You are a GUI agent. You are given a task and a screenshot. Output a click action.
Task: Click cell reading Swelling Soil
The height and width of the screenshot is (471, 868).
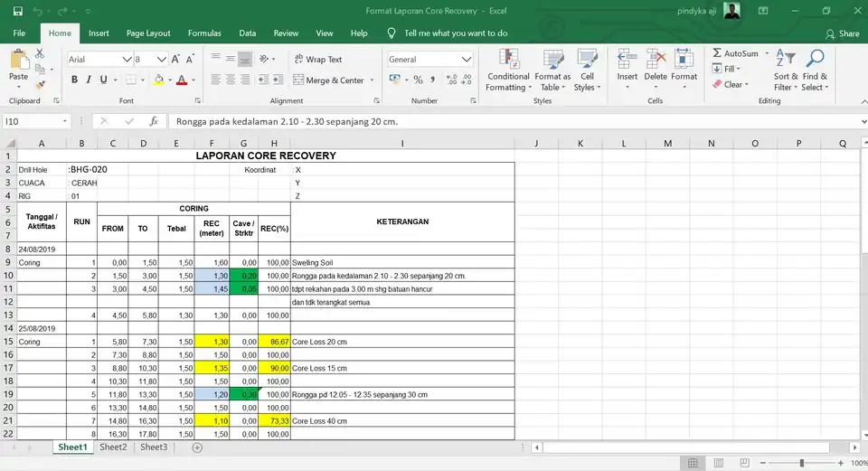(402, 262)
